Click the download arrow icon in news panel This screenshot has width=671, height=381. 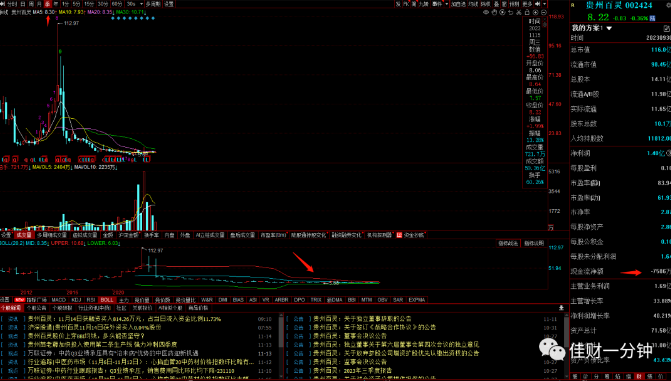pyautogui.click(x=561, y=308)
